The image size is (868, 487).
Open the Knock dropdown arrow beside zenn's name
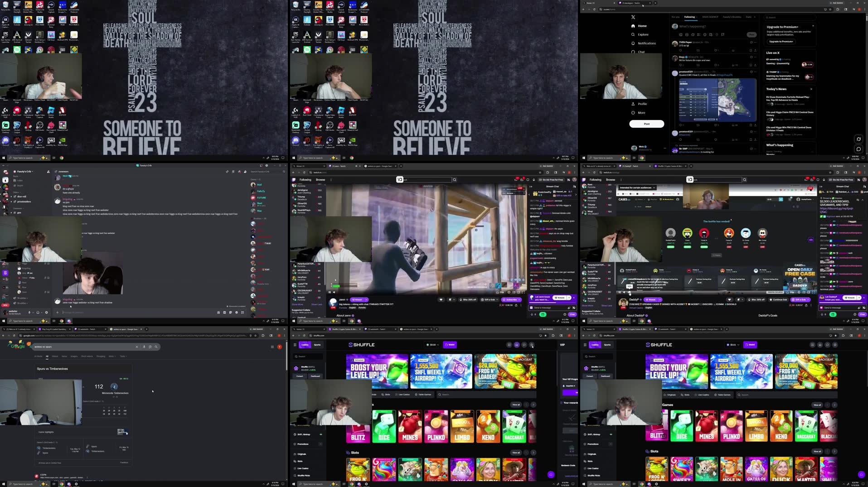pyautogui.click(x=366, y=299)
